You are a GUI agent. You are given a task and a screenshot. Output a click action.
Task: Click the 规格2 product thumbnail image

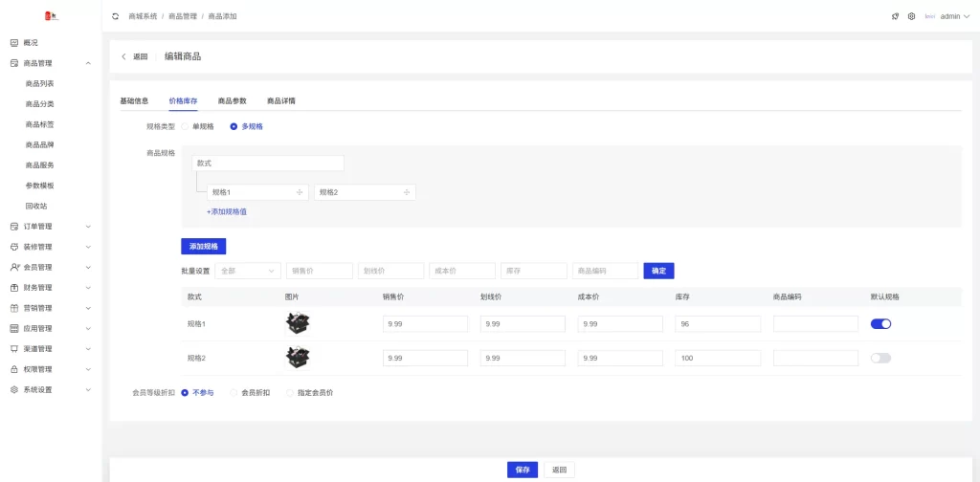click(x=298, y=358)
